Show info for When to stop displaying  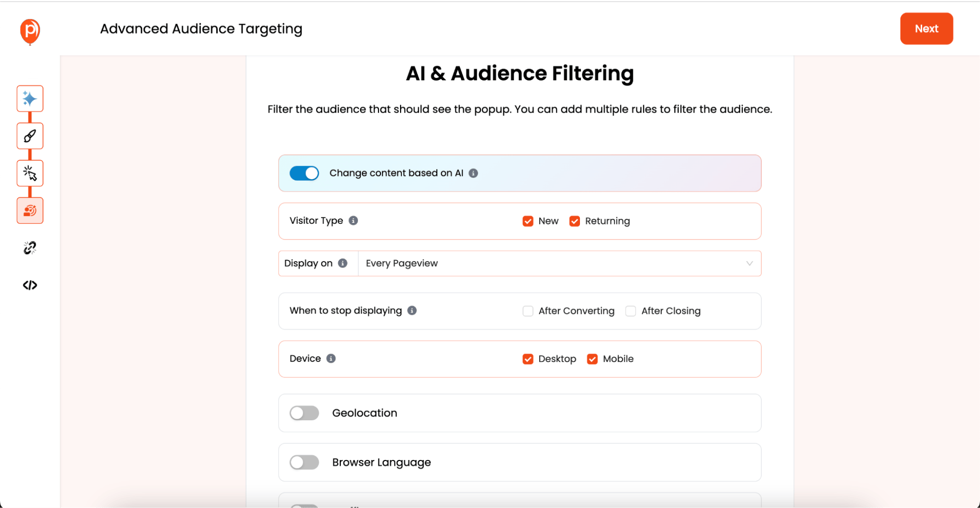[412, 311]
